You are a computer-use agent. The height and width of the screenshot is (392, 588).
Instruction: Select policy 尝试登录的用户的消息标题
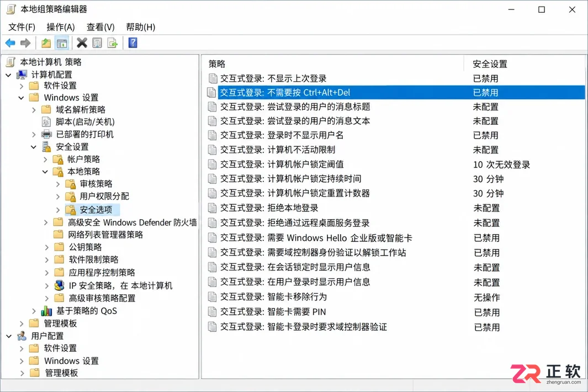click(x=295, y=107)
